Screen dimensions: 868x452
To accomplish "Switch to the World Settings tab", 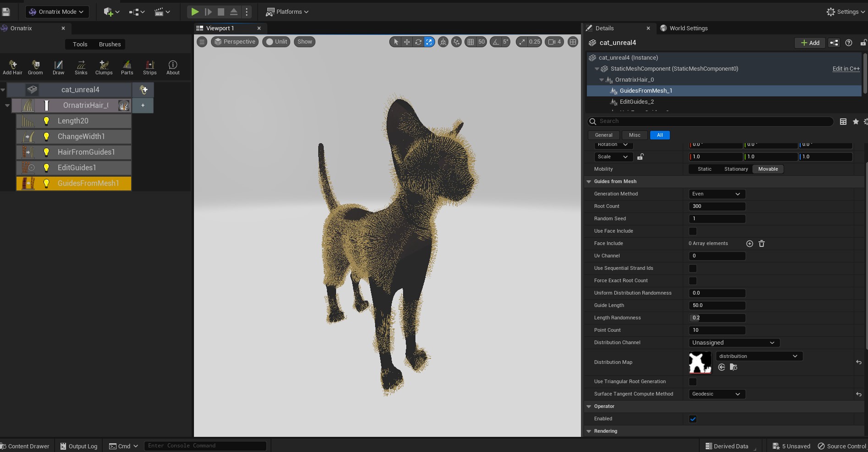I will point(688,28).
